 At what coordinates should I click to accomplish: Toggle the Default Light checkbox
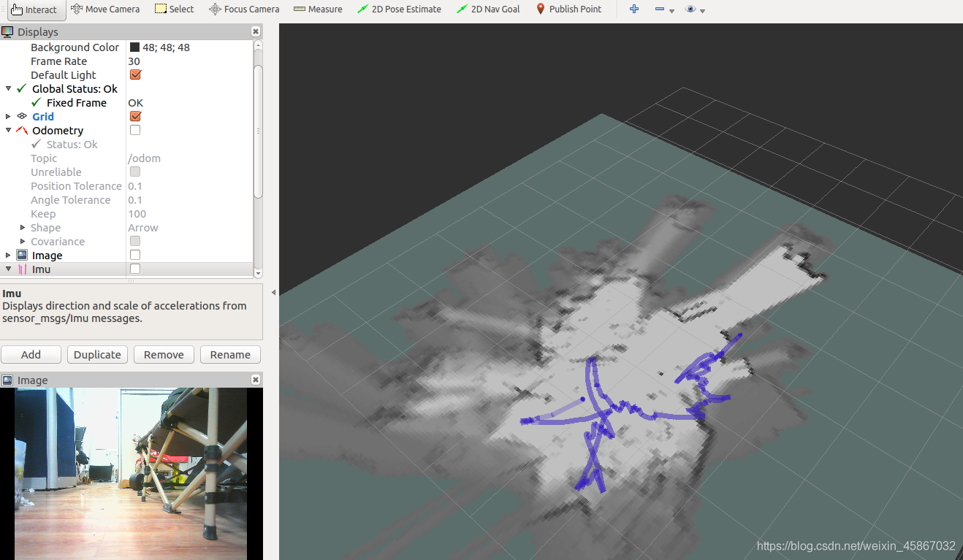135,74
